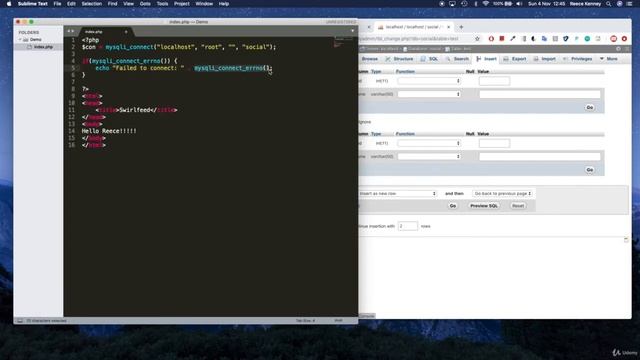Click the green circle extension icon
This screenshot has height=360, width=640.
[x=587, y=39]
